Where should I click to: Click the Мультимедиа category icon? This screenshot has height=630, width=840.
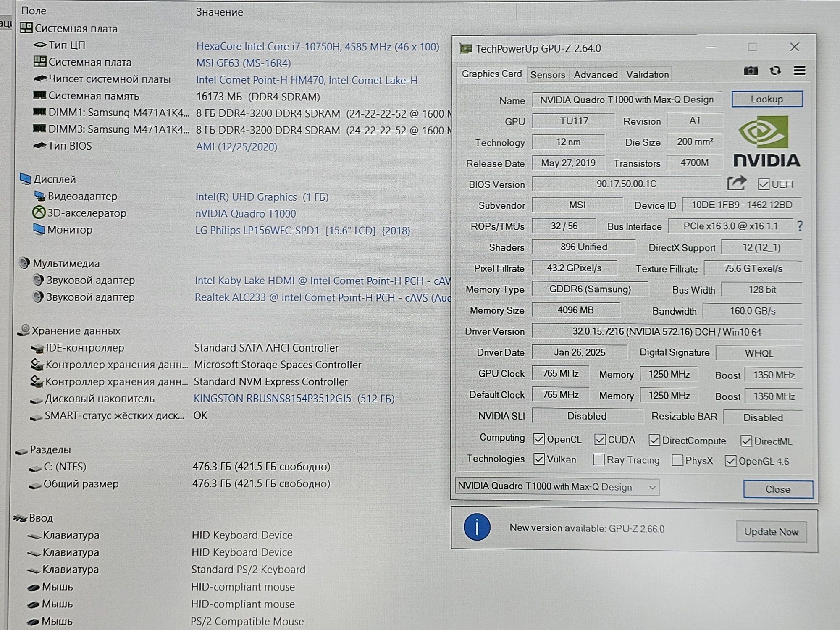click(24, 263)
